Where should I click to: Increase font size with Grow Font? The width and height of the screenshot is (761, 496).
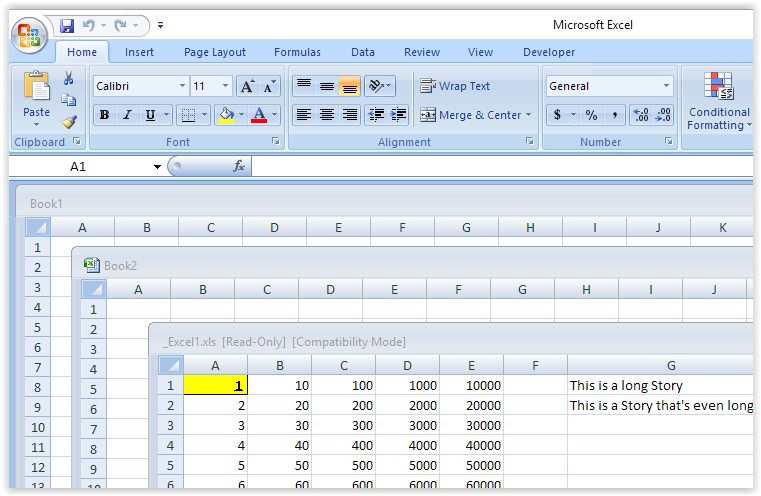(x=248, y=86)
